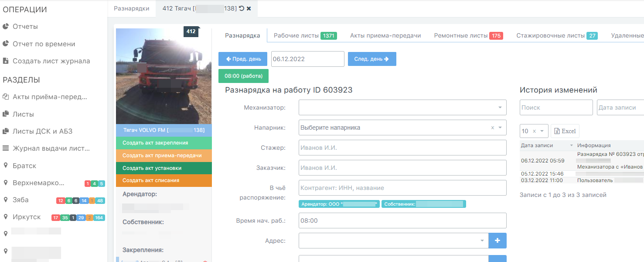Open Отчеты in the sidebar
The width and height of the screenshot is (644, 262).
pos(25,27)
